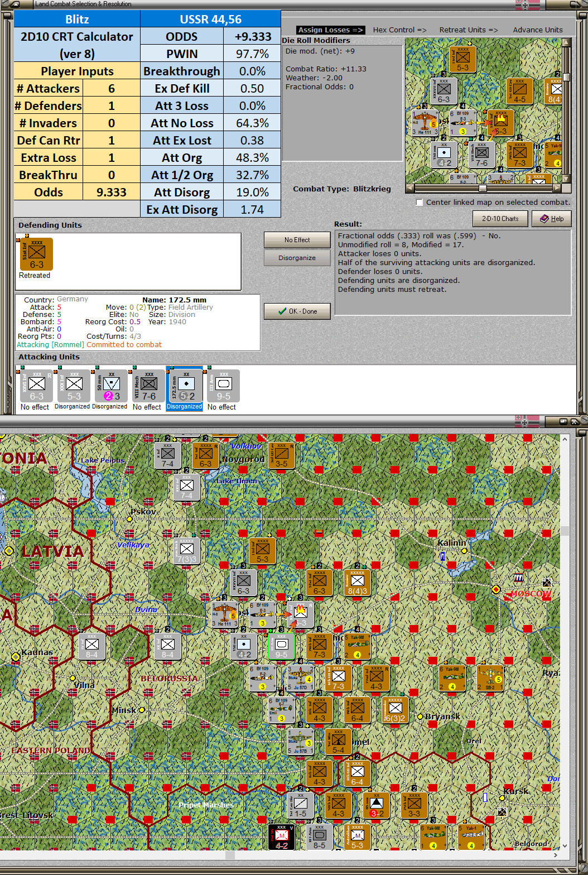Click VIII Mech 7-6 in the minimap
This screenshot has height=875, width=588.
pos(481,155)
